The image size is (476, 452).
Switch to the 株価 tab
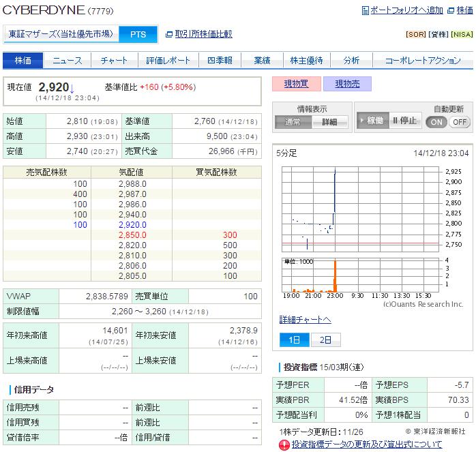pyautogui.click(x=23, y=61)
